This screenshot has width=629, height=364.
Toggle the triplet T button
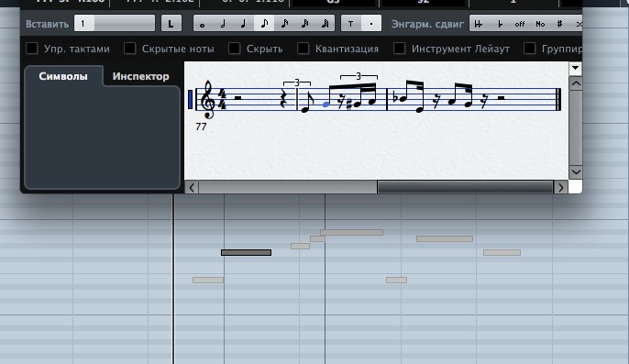(x=351, y=24)
